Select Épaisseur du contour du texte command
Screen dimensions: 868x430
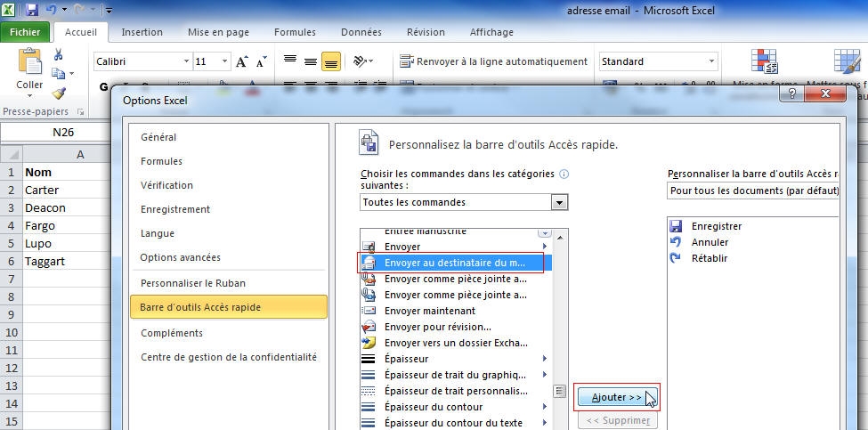[456, 423]
